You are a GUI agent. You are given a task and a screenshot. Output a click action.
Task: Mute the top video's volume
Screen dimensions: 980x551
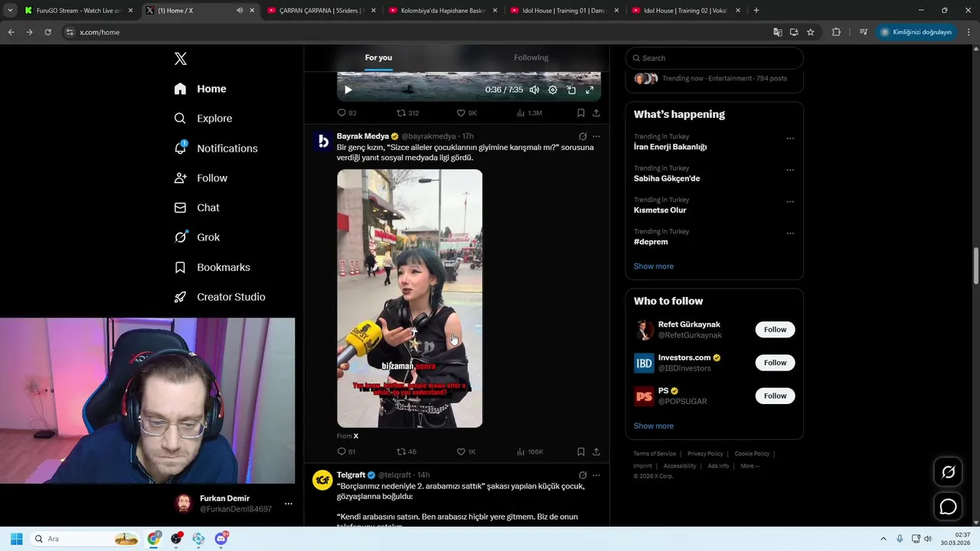[x=534, y=90]
